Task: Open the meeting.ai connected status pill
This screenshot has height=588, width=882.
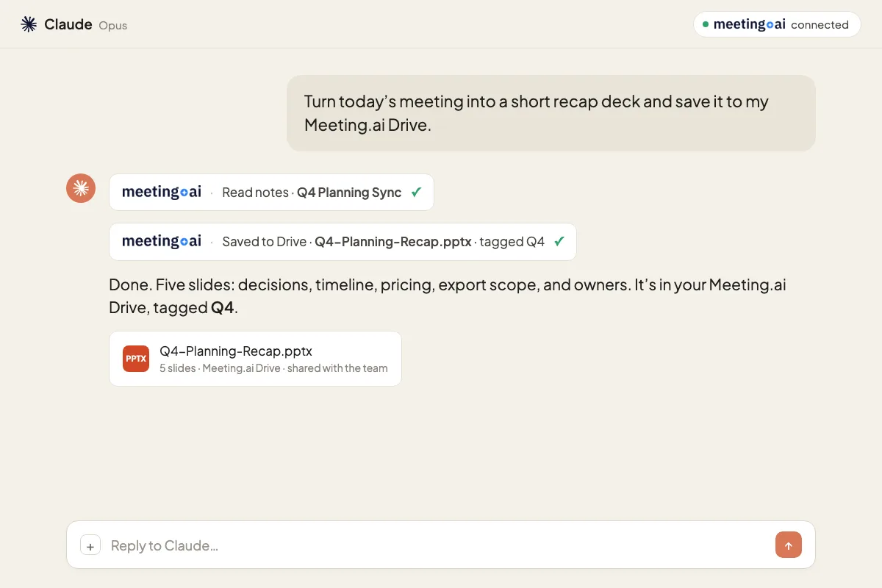Action: pyautogui.click(x=777, y=24)
